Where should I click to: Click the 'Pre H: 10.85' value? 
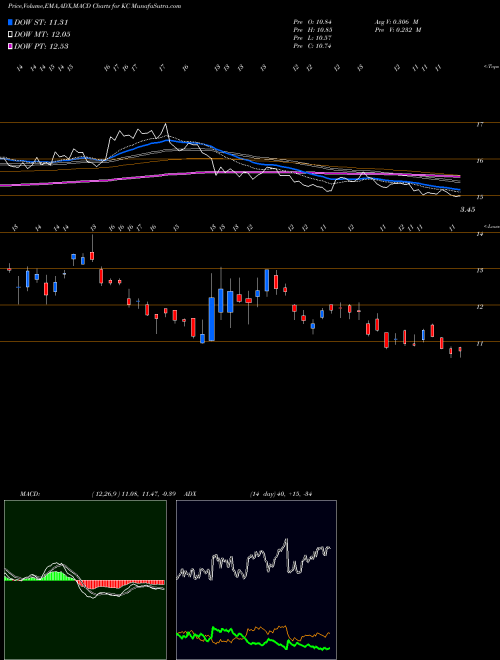tap(312, 30)
